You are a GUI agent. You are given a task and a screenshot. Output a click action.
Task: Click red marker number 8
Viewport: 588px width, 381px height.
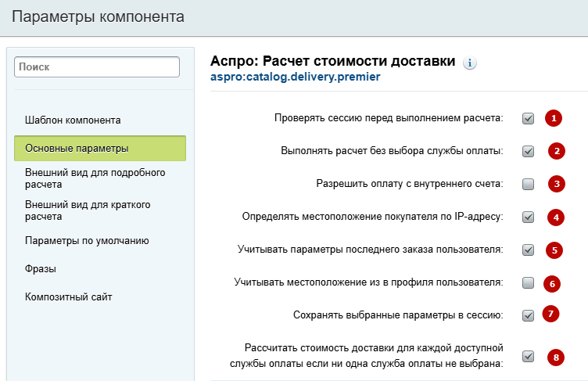tap(556, 358)
